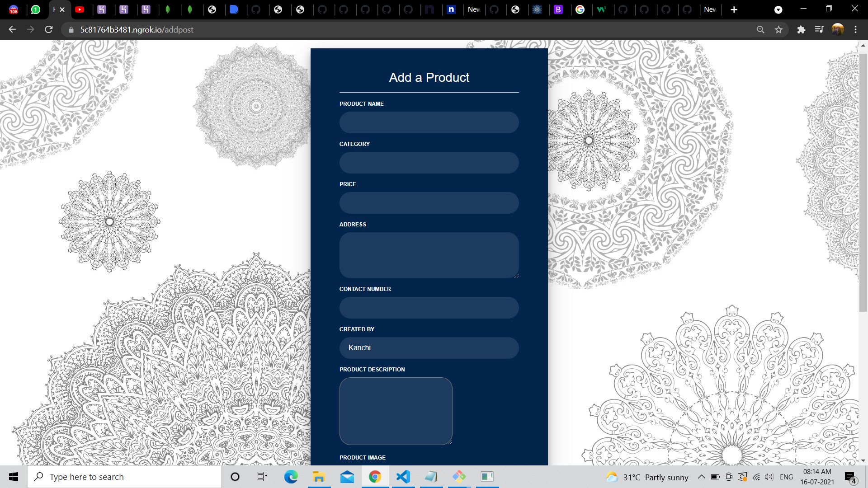Click the Windows Start button
The width and height of the screenshot is (868, 488).
(13, 477)
